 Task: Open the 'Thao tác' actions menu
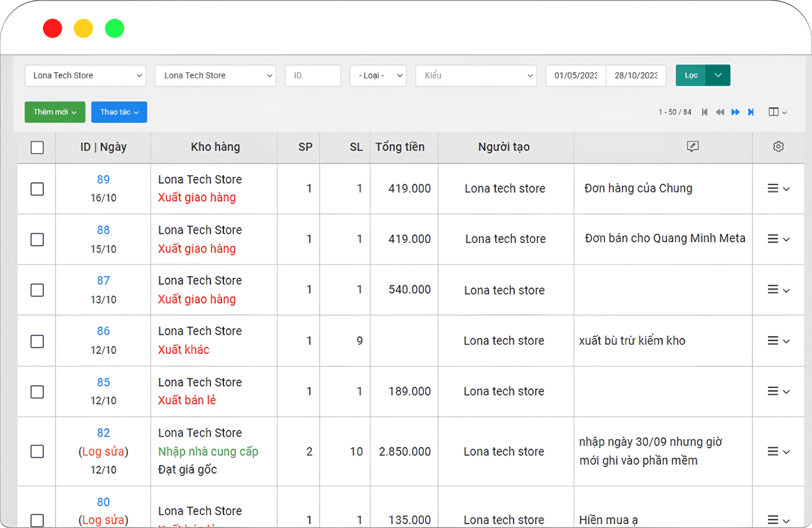[119, 112]
